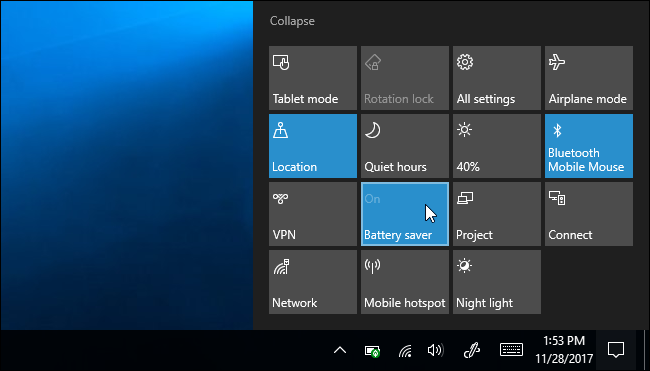Screen dimensions: 650x371
Task: Show hidden tray icons chevron
Action: (340, 350)
